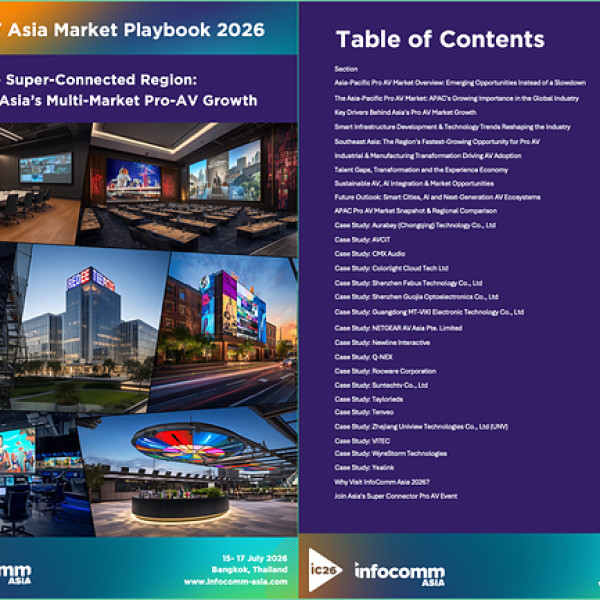
Task: Select 'APAC Pro AV Market Snapshot & Regional Comparison'
Action: point(416,211)
